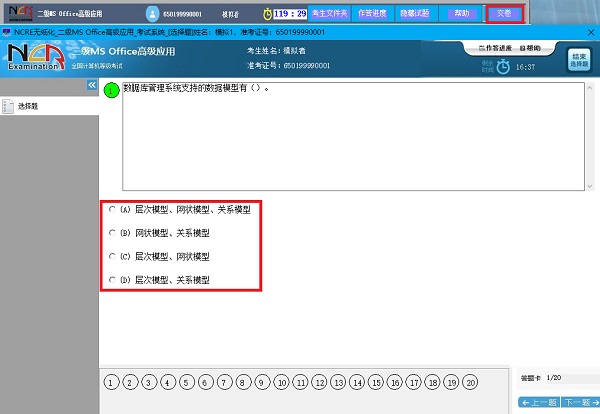
Task: Open 作答进度 link in the header tab
Action: click(495, 48)
